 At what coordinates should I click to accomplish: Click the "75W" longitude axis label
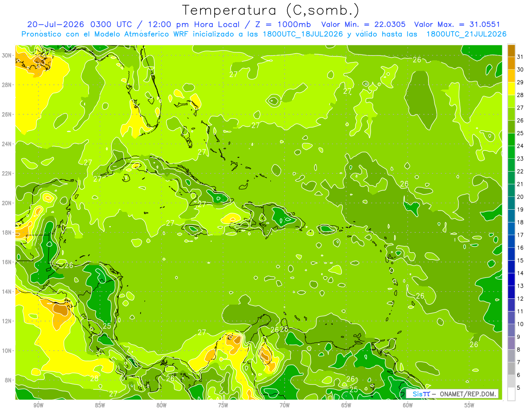[x=223, y=405]
